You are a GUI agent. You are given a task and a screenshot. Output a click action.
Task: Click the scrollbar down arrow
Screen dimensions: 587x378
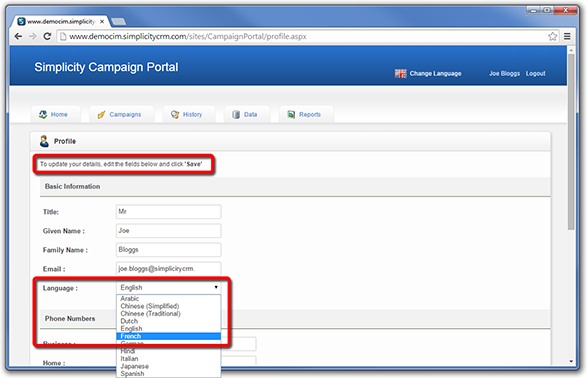point(571,361)
